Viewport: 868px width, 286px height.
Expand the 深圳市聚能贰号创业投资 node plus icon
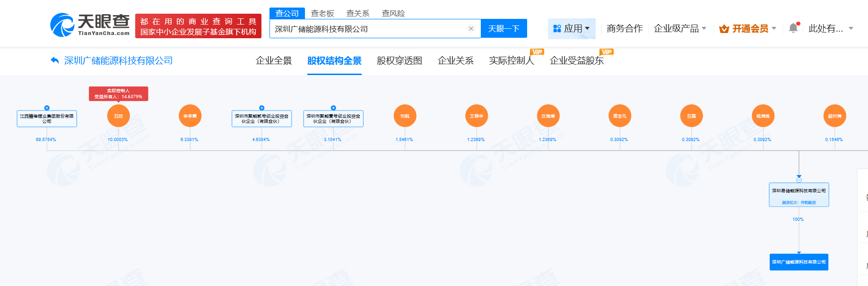(x=262, y=108)
